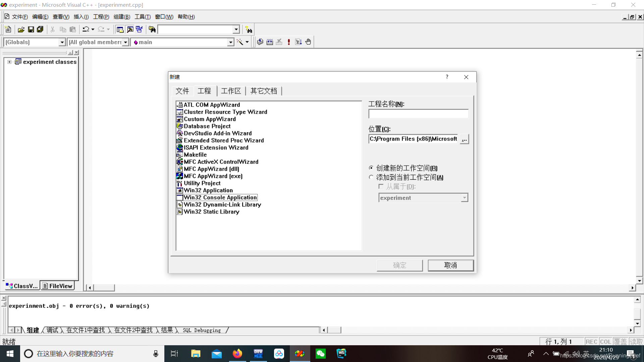Switch to the 其它文档 tab
Image resolution: width=644 pixels, height=362 pixels.
click(x=264, y=91)
